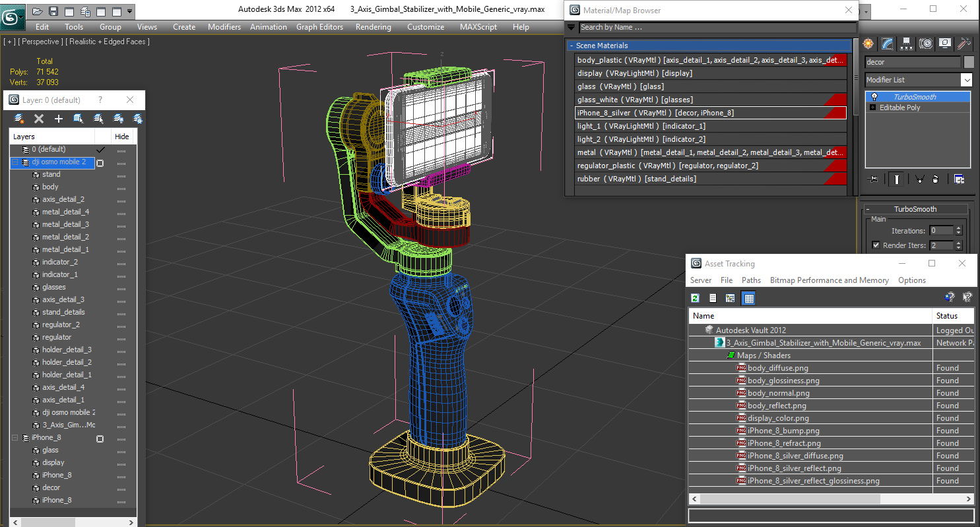Viewport: 980px width, 527px height.
Task: Click the Perspective viewport label
Action: (x=41, y=42)
